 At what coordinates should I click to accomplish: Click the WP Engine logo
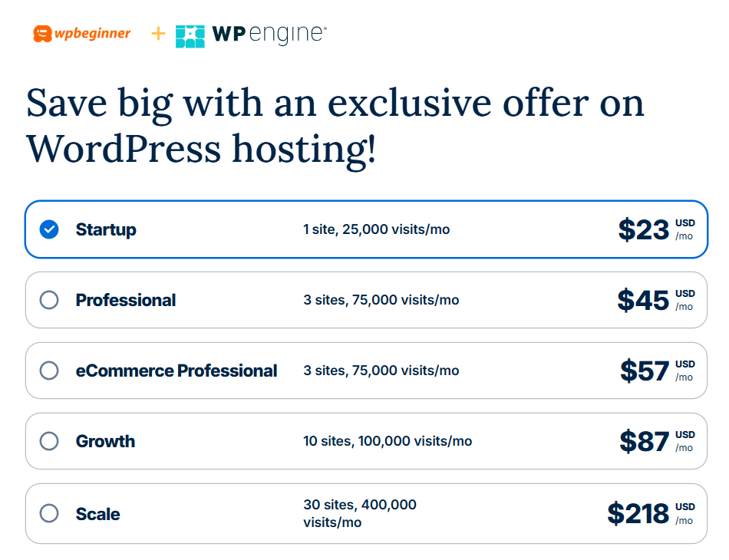[251, 35]
